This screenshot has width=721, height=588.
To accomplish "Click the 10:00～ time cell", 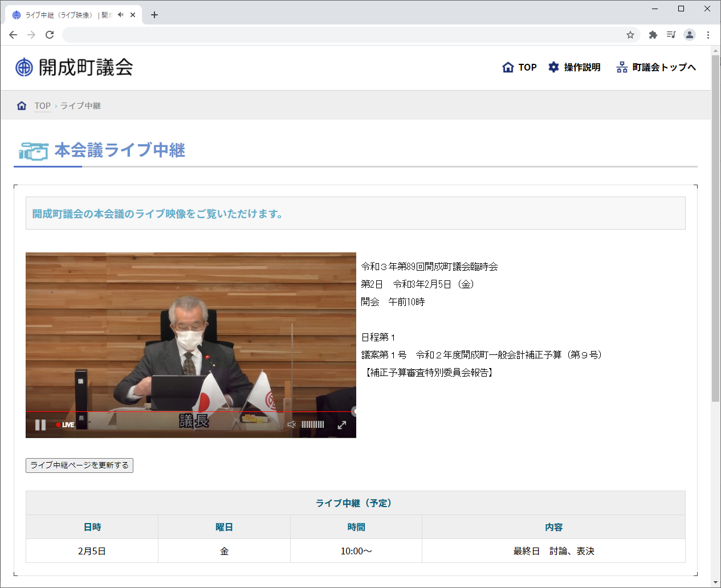I will (356, 551).
